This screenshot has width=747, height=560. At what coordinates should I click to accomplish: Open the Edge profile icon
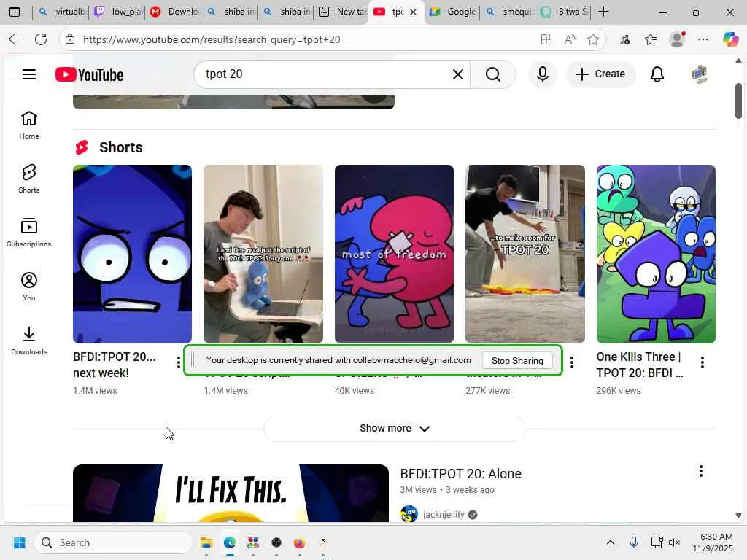coord(677,39)
